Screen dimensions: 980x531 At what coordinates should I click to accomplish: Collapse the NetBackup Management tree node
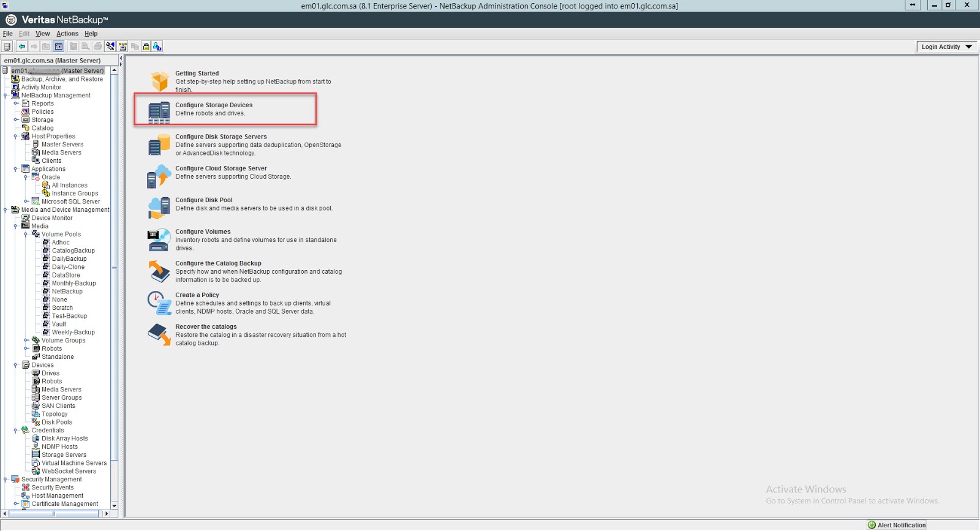point(6,96)
